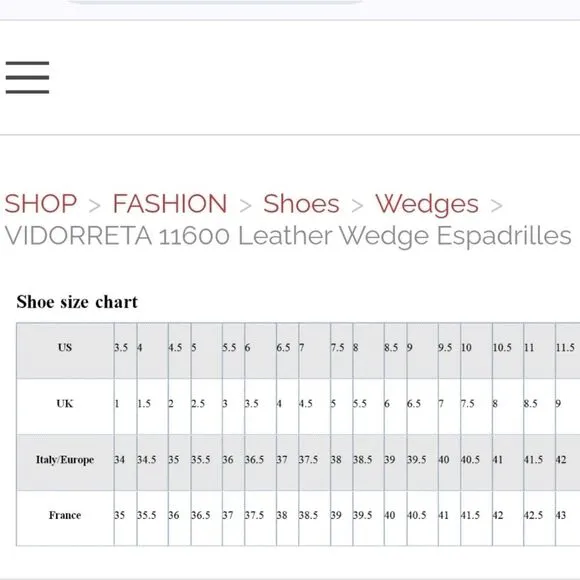
Task: Open the hamburger menu icon
Action: [x=27, y=77]
